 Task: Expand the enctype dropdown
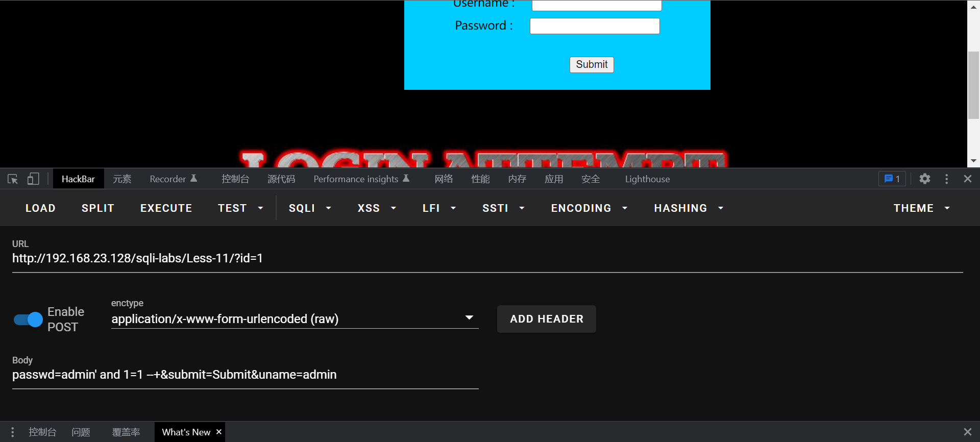(x=469, y=318)
